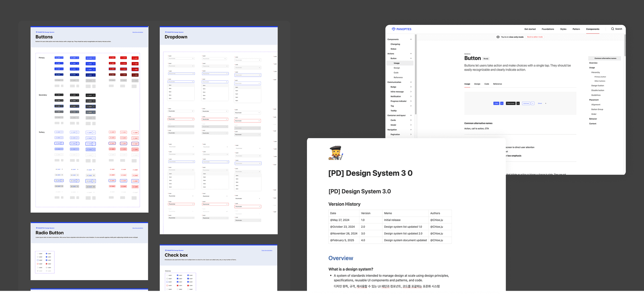Viewport: 644px width, 296px height.
Task: Click the Filled button in the preview
Action: click(496, 103)
